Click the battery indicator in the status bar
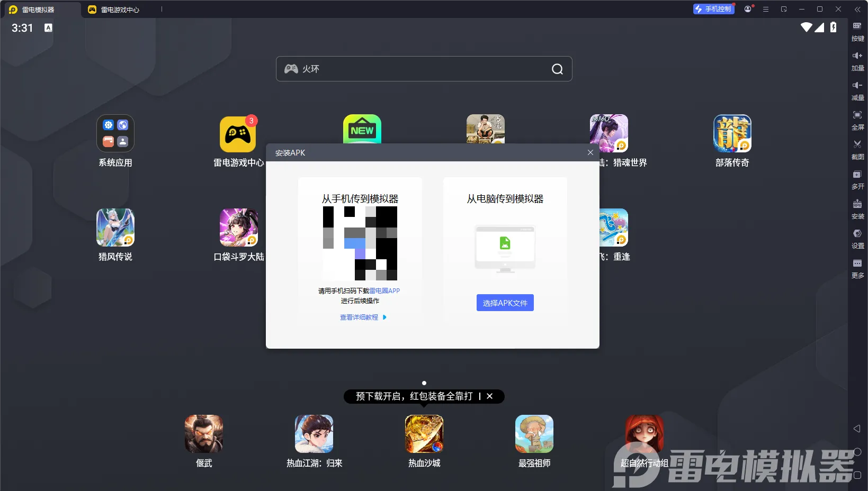Image resolution: width=868 pixels, height=491 pixels. [834, 27]
